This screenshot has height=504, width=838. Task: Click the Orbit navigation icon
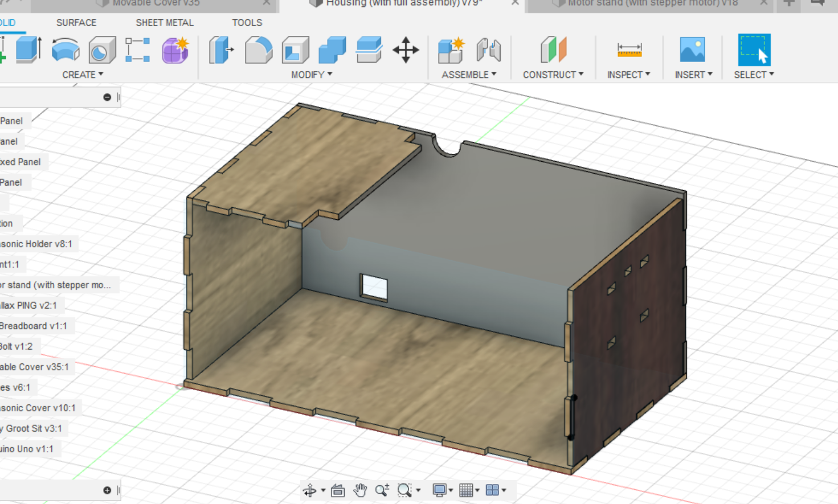tap(309, 490)
